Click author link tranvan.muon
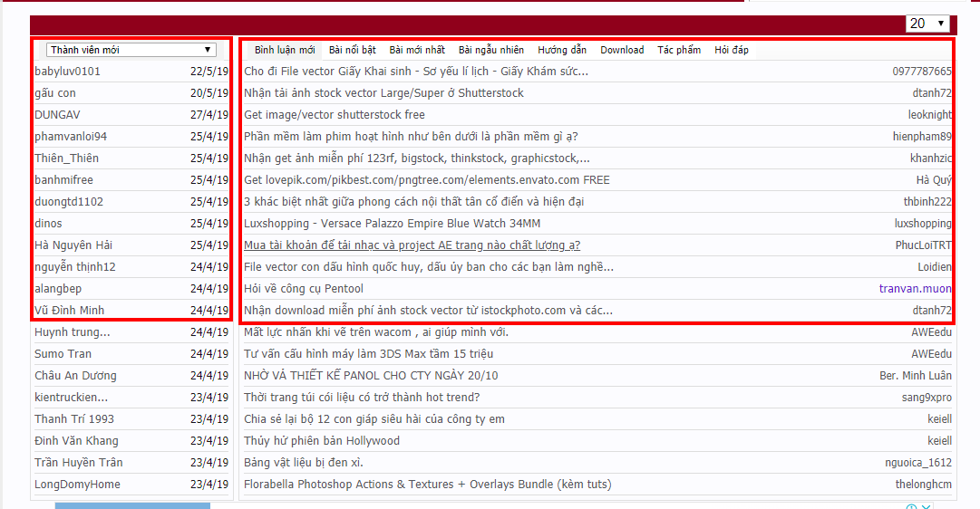Image resolution: width=980 pixels, height=509 pixels. coord(915,289)
